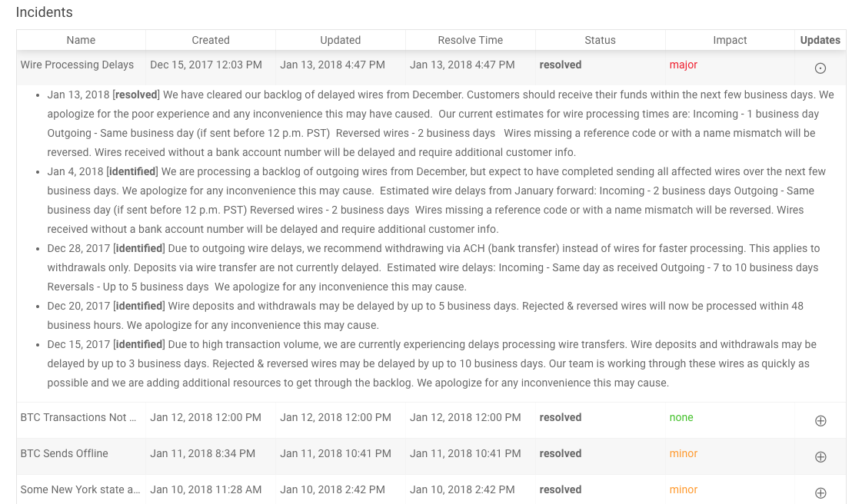Click the Dec 28, 2017 identified update entry
Viewport: 862px width, 504px height.
pyautogui.click(x=434, y=267)
